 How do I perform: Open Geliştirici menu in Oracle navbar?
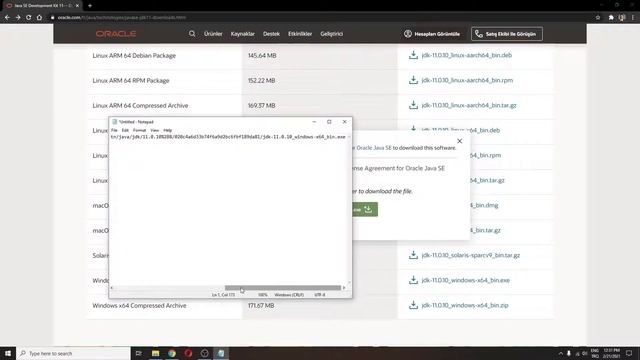[x=331, y=34]
